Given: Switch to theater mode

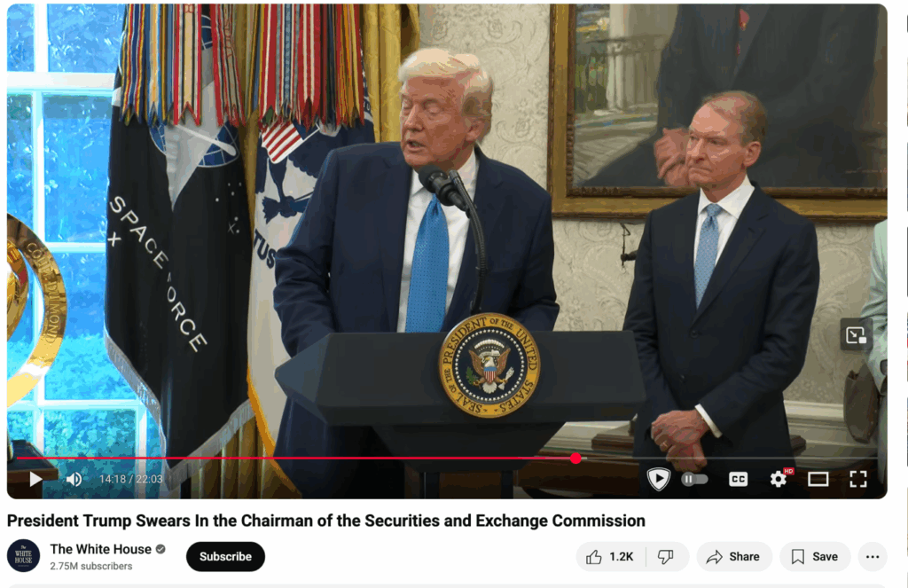Looking at the screenshot, I should pyautogui.click(x=818, y=479).
